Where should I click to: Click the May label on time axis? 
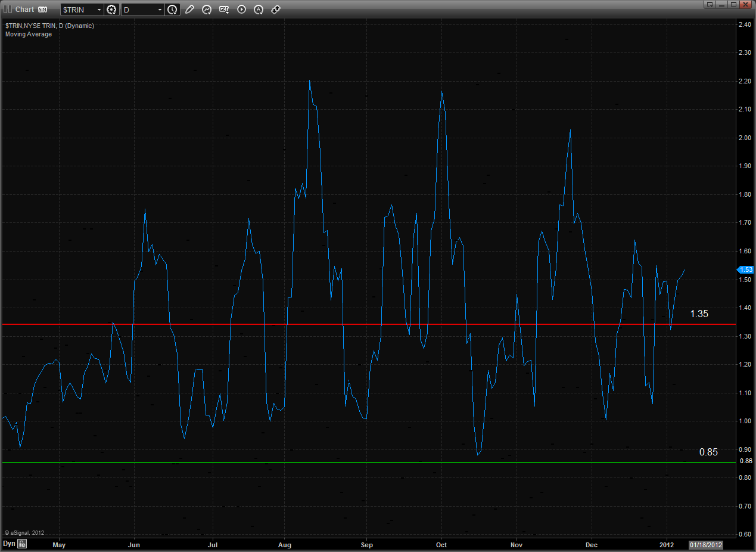click(x=58, y=544)
